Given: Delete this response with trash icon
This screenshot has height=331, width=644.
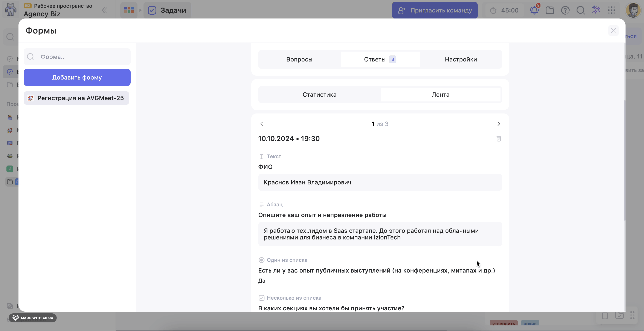Looking at the screenshot, I should [x=499, y=139].
